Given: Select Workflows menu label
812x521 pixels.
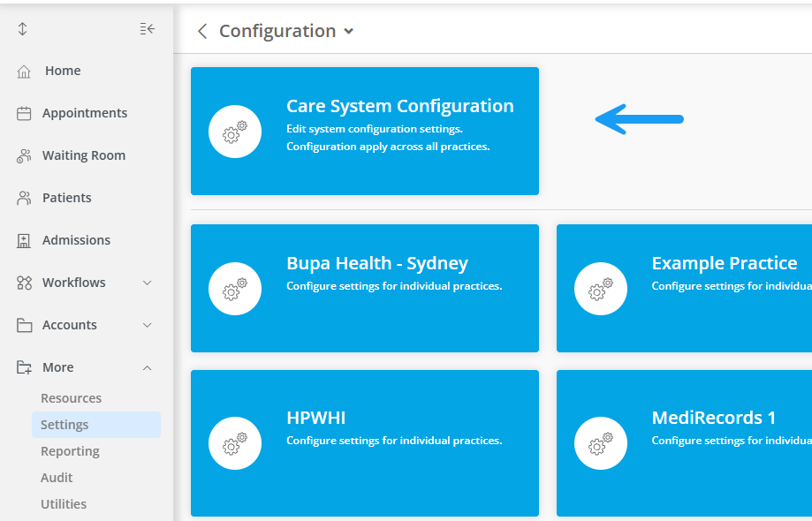Looking at the screenshot, I should pyautogui.click(x=74, y=283).
